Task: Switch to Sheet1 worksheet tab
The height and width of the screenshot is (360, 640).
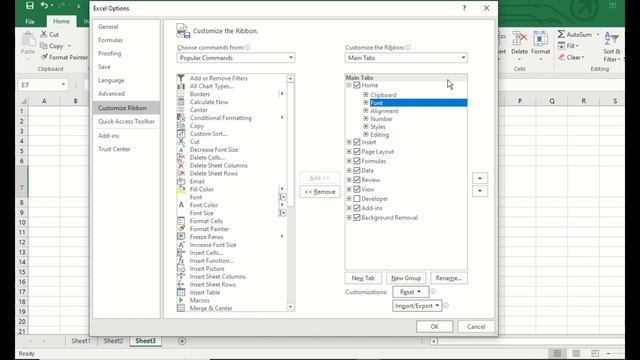Action: click(x=81, y=341)
